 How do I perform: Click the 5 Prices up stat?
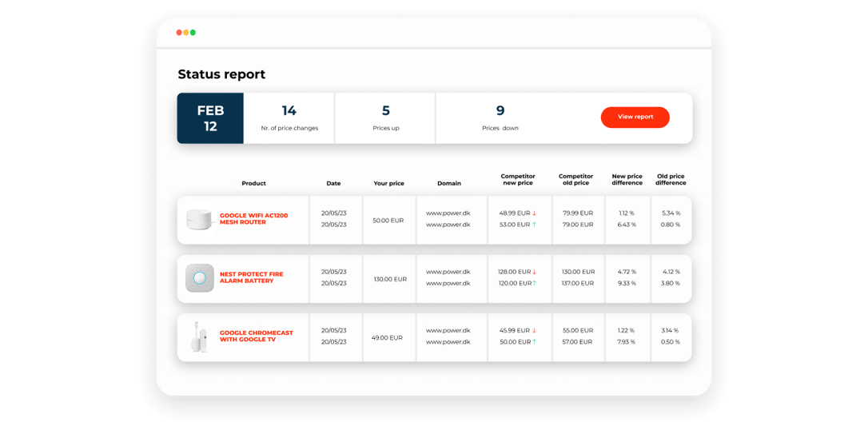click(x=386, y=118)
